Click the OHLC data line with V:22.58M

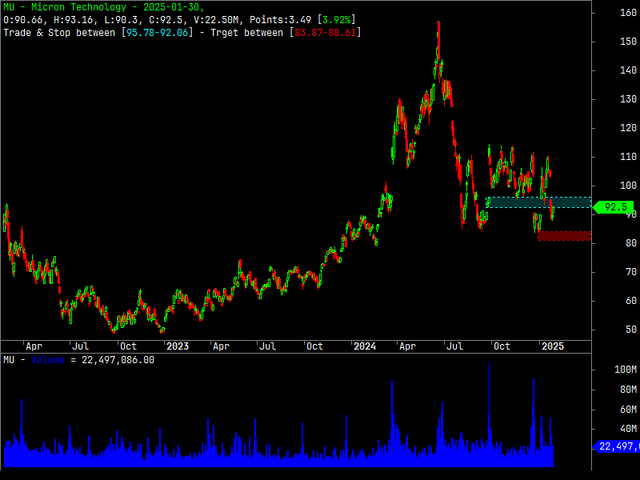click(180, 20)
